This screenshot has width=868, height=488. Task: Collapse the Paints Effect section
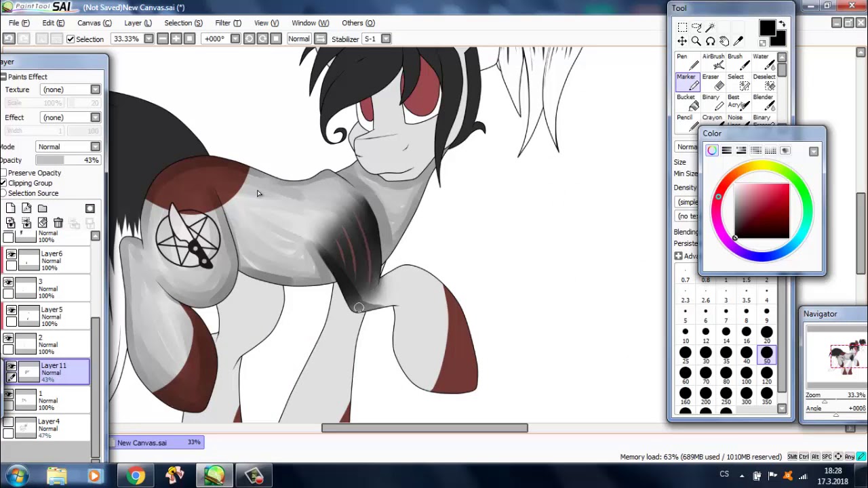pyautogui.click(x=3, y=77)
